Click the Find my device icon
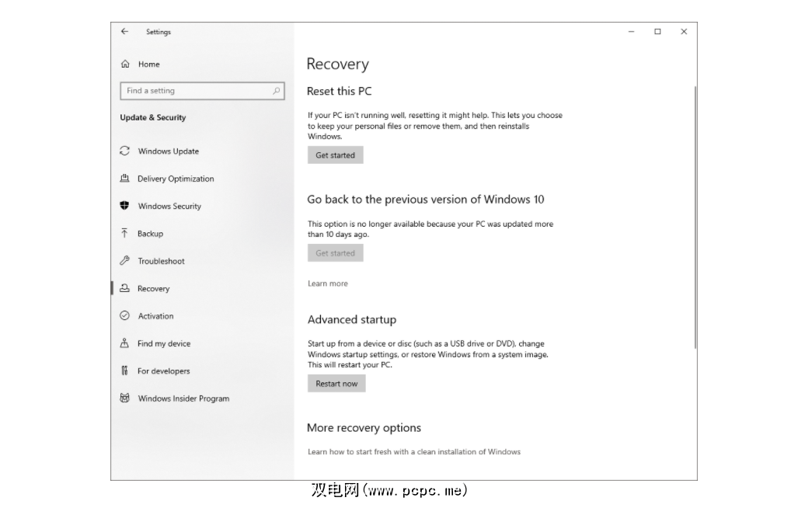 point(125,343)
